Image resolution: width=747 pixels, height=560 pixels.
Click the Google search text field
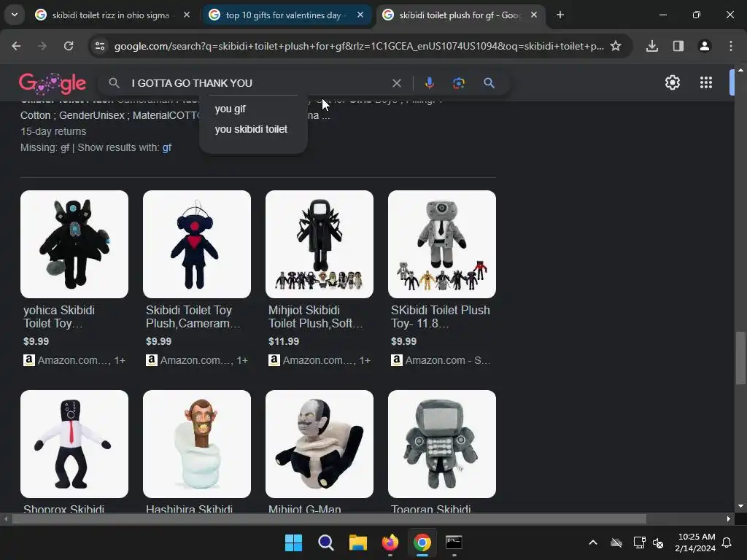click(258, 83)
